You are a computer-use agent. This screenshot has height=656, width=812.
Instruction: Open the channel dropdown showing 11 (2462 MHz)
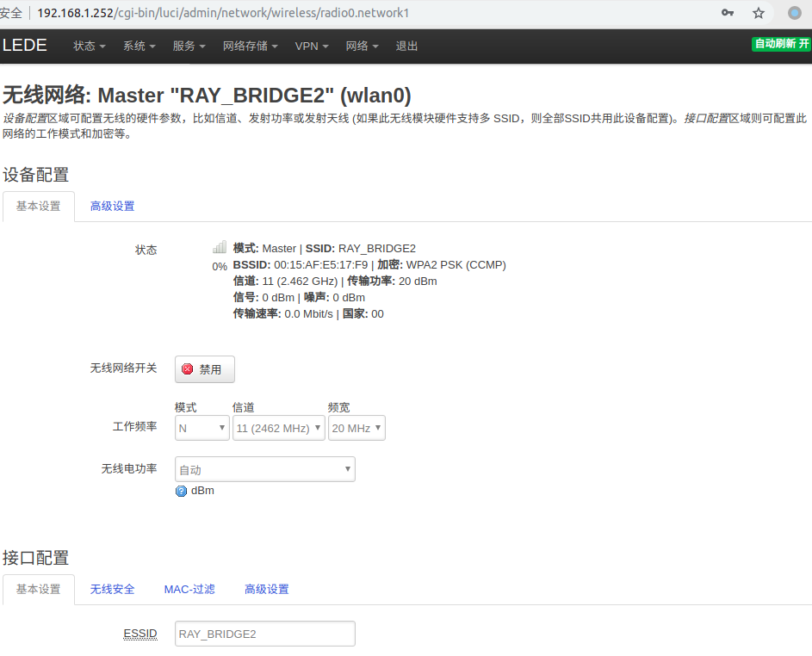(x=278, y=428)
